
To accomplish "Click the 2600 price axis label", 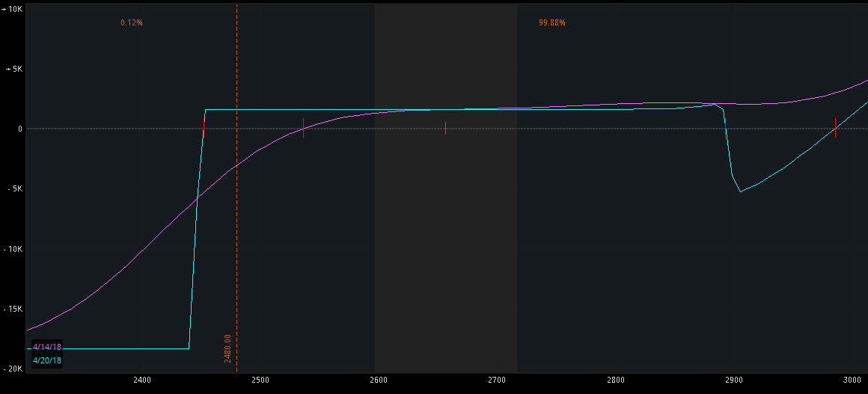I will (379, 381).
